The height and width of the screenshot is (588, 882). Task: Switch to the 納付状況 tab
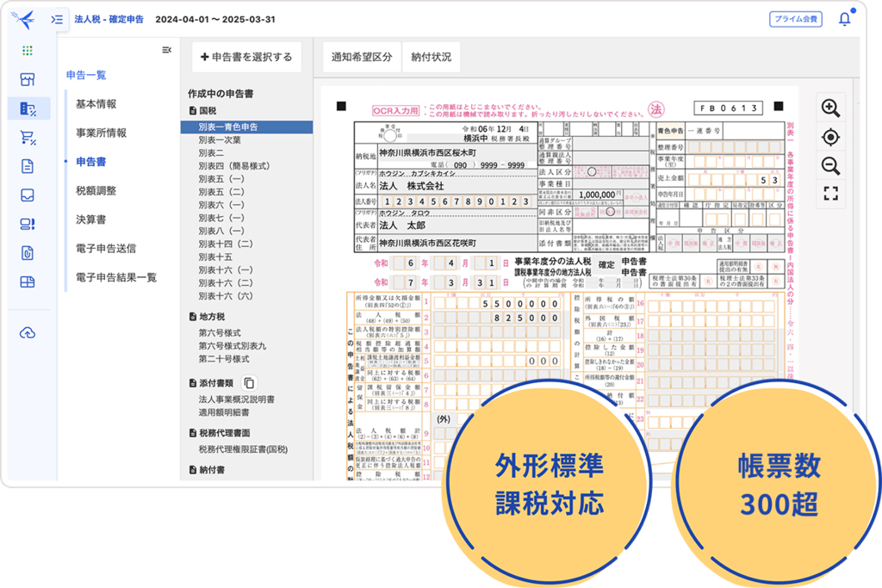[x=431, y=58]
